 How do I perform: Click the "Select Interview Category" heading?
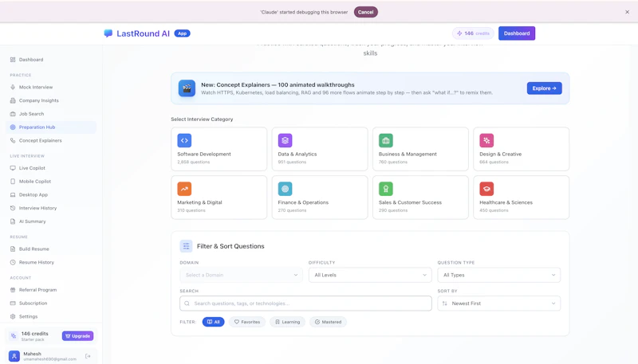202,119
